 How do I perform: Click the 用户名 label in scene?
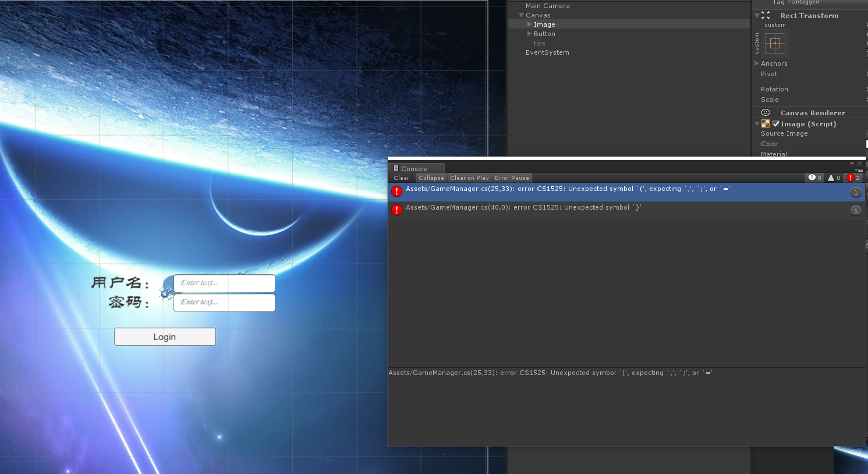pos(121,283)
